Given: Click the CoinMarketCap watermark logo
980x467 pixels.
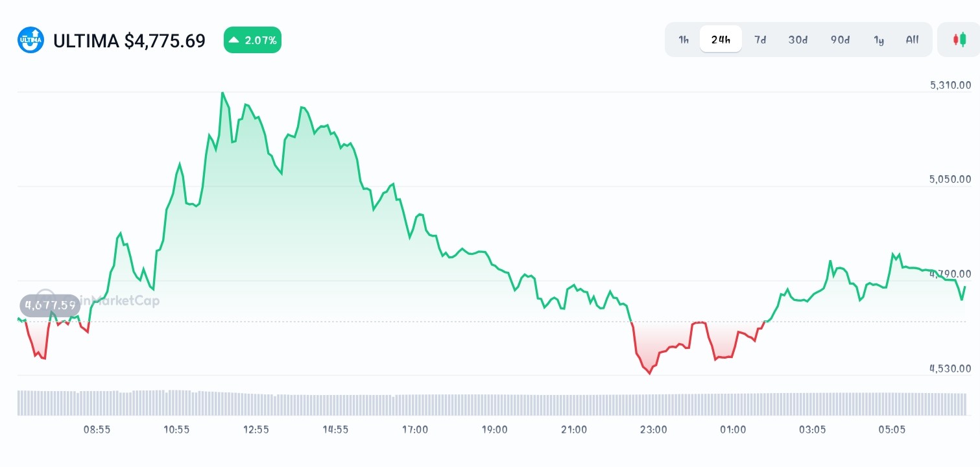Looking at the screenshot, I should 45,295.
